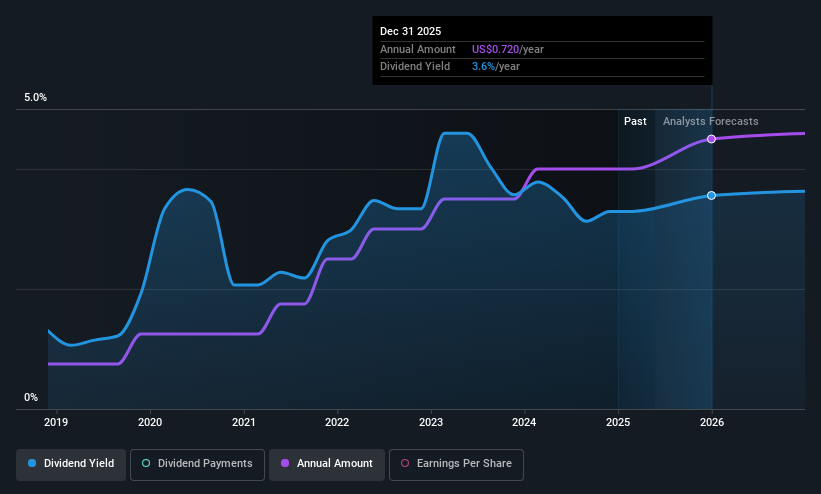
Task: Click the 5.0% y-axis label
Action: pos(35,97)
